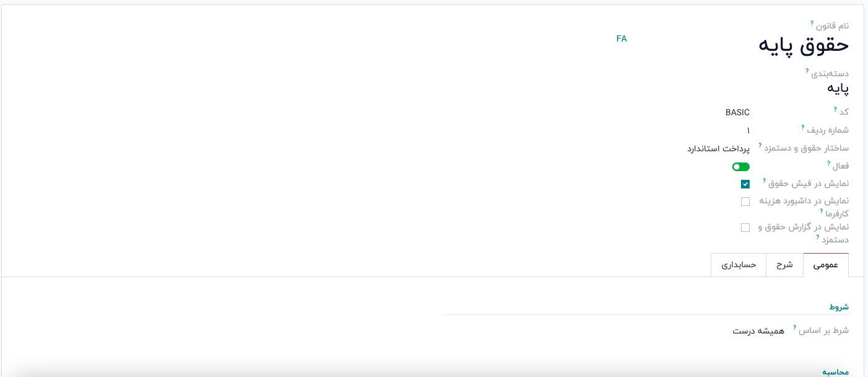Image resolution: width=868 pixels, height=377 pixels.
Task: Click the question mark beside فعال
Action: 828,163
